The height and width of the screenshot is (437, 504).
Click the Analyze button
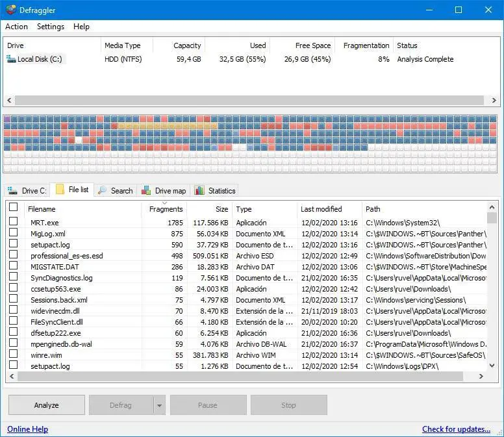pyautogui.click(x=47, y=405)
